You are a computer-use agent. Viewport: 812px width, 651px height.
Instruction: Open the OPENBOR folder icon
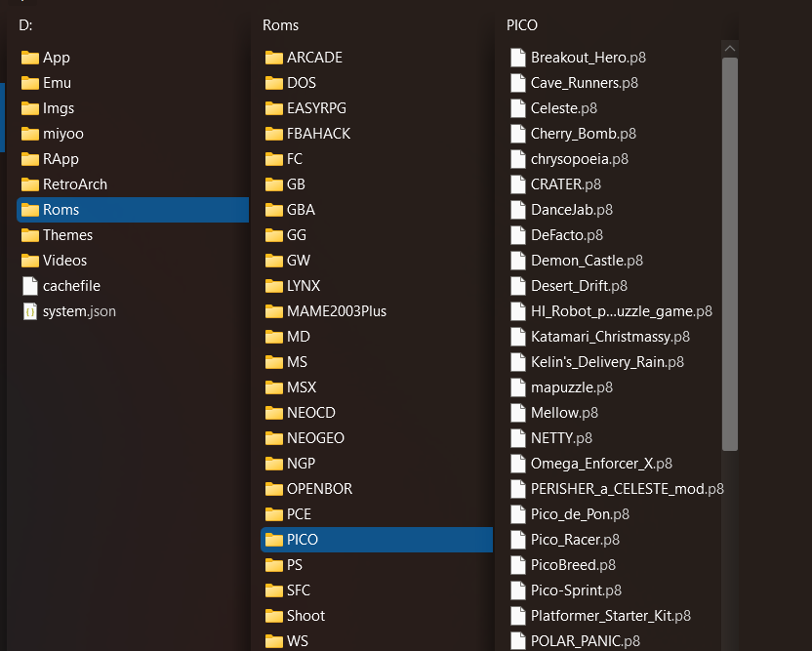point(274,489)
